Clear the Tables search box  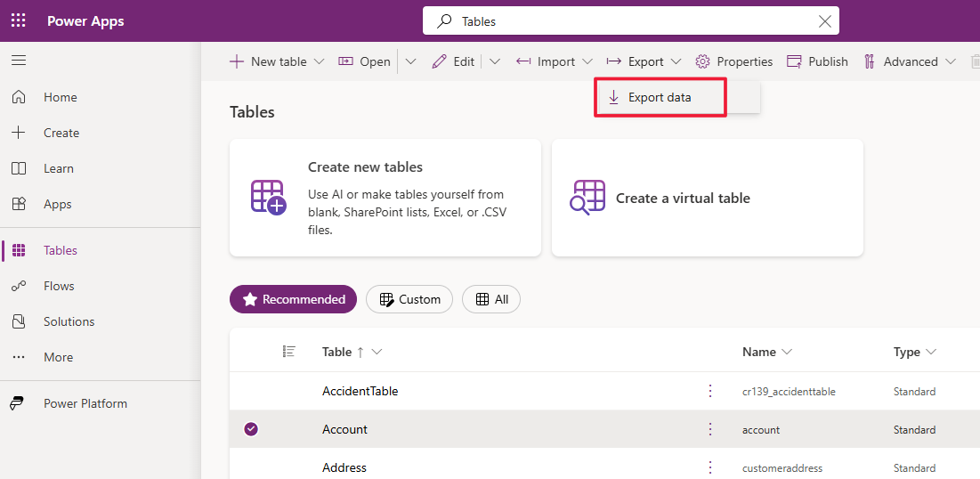[x=825, y=21]
